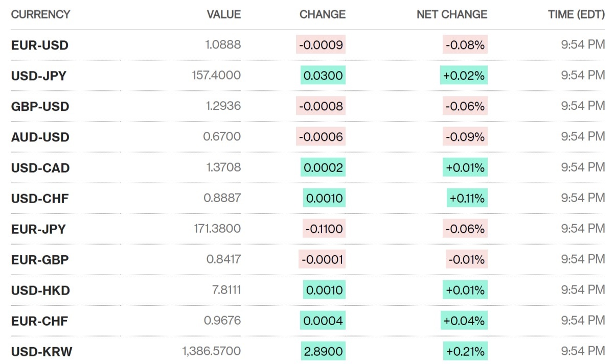Click the USD-CHF pair name
Image resolution: width=616 pixels, height=364 pixels.
pos(40,198)
